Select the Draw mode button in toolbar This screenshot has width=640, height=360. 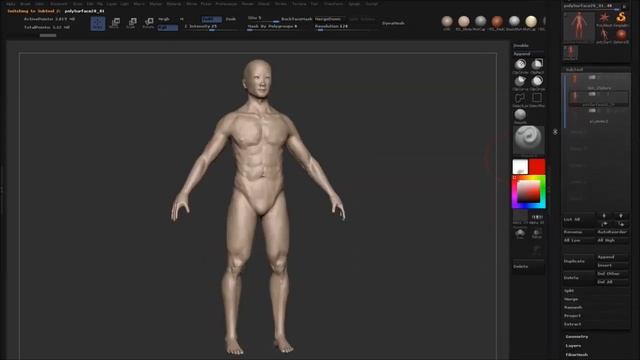(x=98, y=23)
